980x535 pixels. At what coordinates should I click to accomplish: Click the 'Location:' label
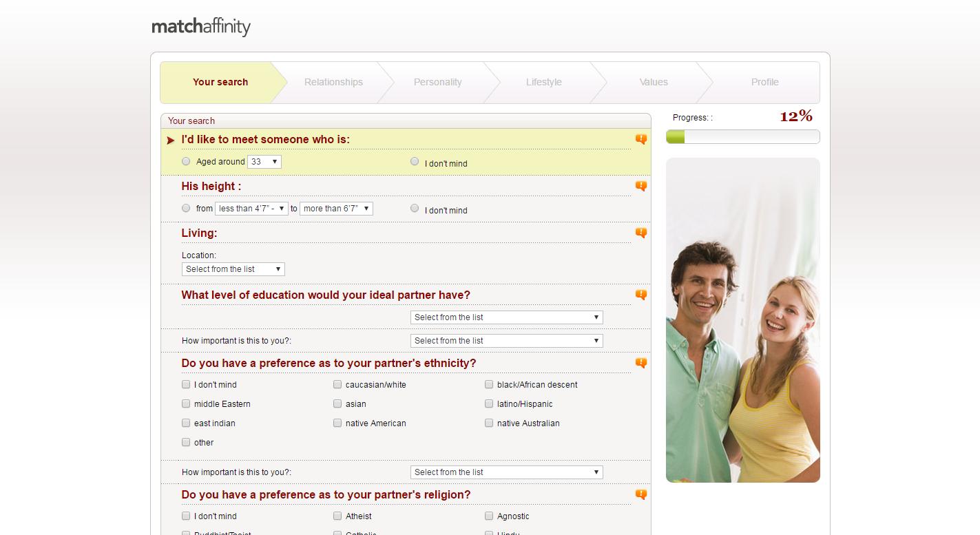199,255
